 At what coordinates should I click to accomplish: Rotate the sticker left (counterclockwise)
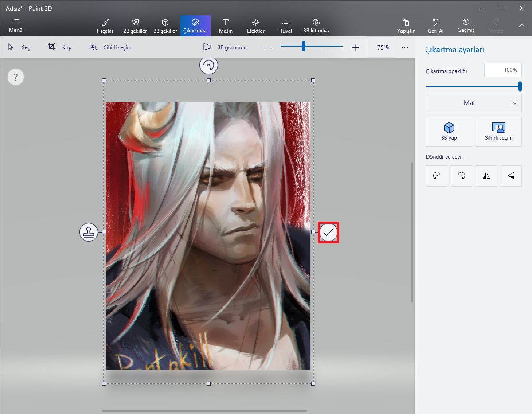pyautogui.click(x=437, y=176)
